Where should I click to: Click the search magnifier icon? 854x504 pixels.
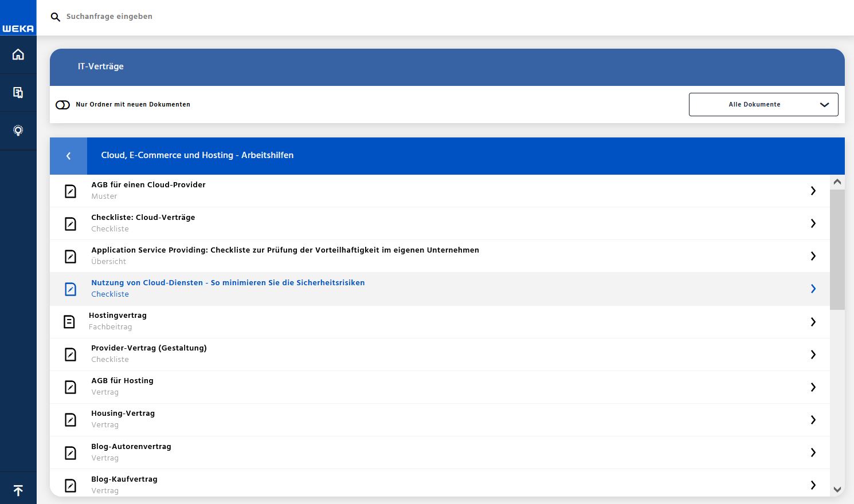(x=56, y=17)
